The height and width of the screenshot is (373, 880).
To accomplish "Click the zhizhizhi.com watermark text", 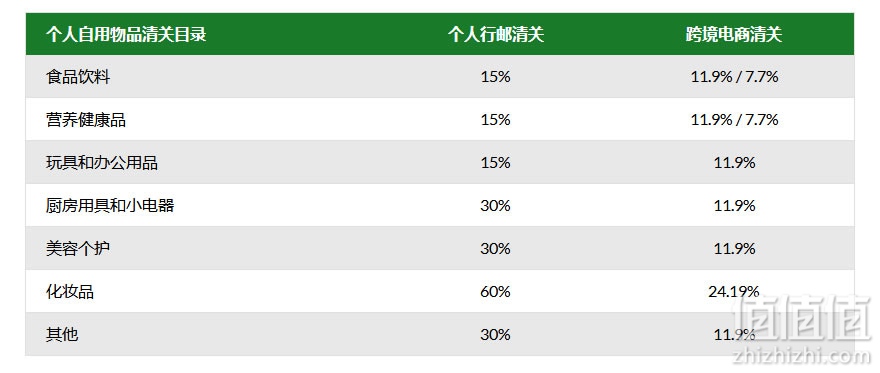I will tap(802, 354).
